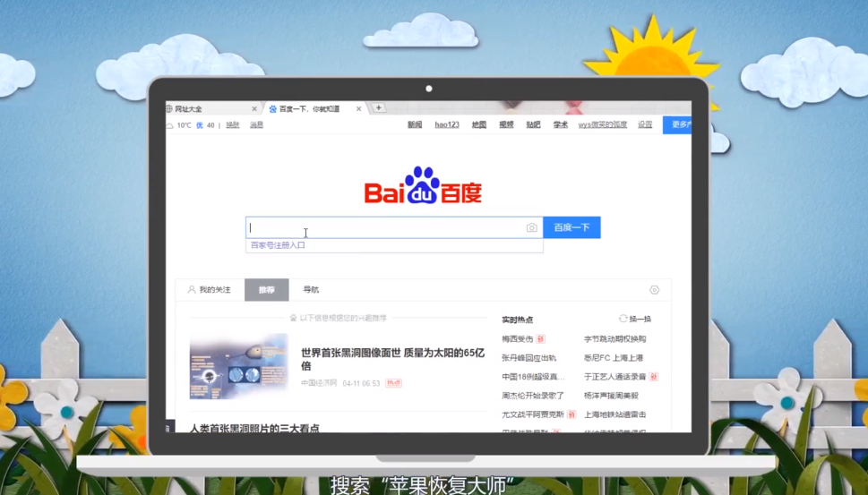Viewport: 868px width, 495px height.
Task: Open hot topic 中国18例超级真…
Action: pyautogui.click(x=533, y=377)
